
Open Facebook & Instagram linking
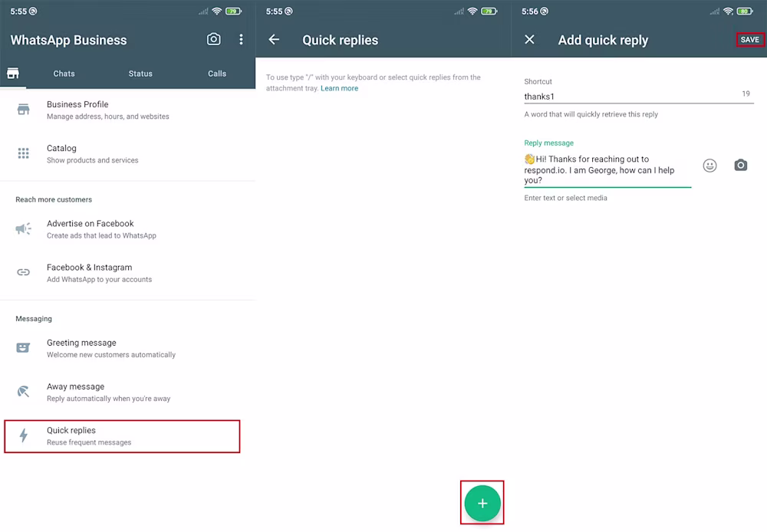coord(127,273)
